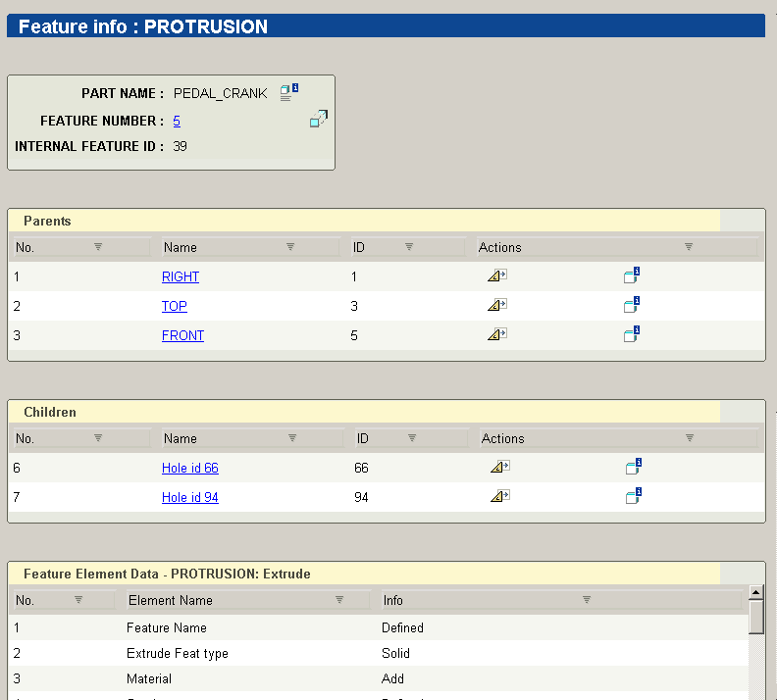The image size is (777, 700).
Task: Open the Name column filter in Parents table
Action: (290, 247)
